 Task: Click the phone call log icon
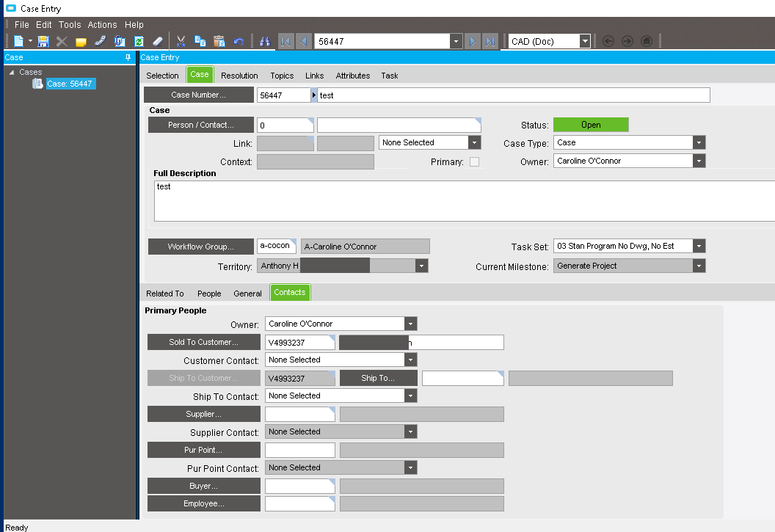click(100, 42)
